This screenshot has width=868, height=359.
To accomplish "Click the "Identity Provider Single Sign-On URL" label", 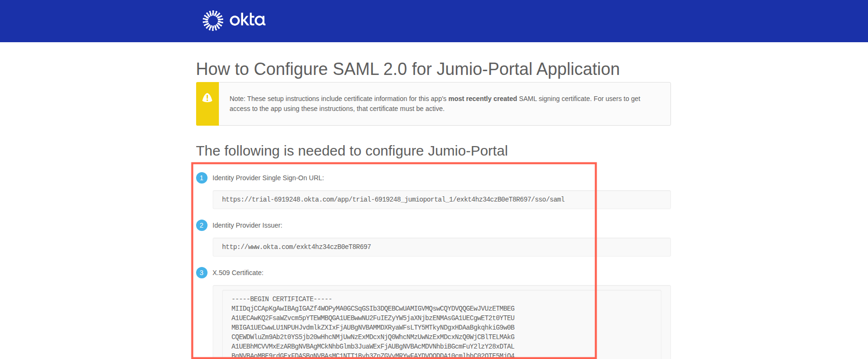I will (268, 178).
